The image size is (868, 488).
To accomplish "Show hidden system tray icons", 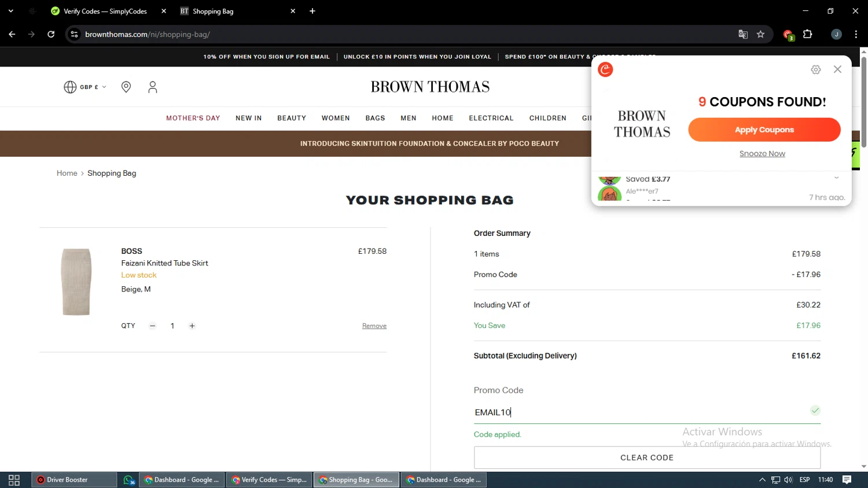I will point(762,480).
